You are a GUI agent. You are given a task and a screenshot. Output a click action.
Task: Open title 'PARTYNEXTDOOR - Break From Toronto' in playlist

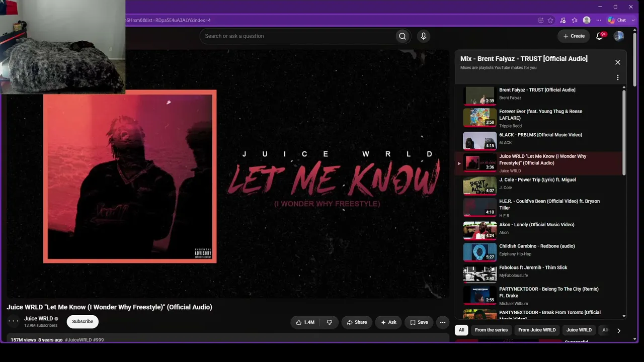click(x=550, y=315)
